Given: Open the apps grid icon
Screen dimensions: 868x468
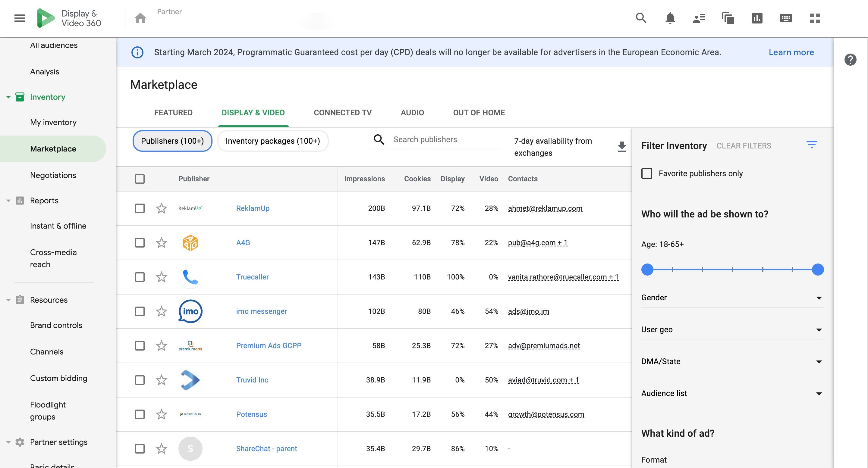Looking at the screenshot, I should tap(814, 18).
